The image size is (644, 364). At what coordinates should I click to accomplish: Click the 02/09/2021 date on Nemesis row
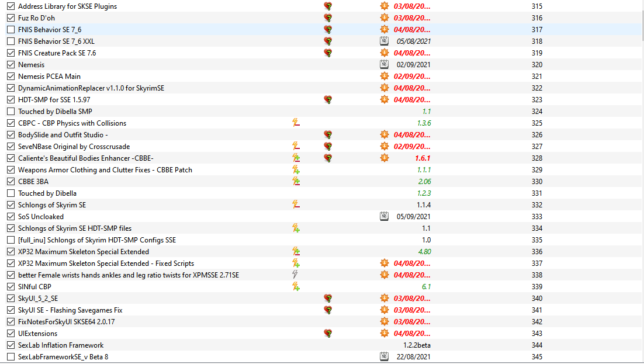pyautogui.click(x=414, y=64)
